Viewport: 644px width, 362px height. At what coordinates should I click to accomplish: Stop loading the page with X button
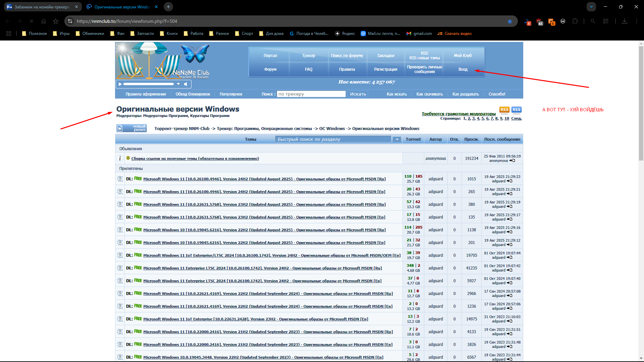(x=32, y=21)
